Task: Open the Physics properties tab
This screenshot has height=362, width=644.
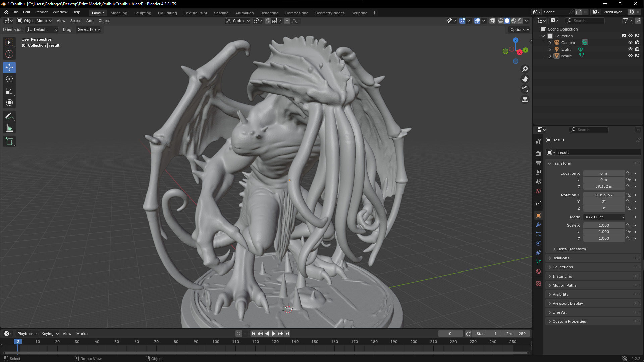Action: (538, 243)
